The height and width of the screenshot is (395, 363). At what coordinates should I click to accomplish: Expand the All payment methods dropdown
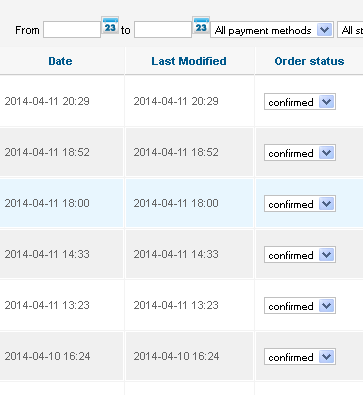pyautogui.click(x=272, y=30)
